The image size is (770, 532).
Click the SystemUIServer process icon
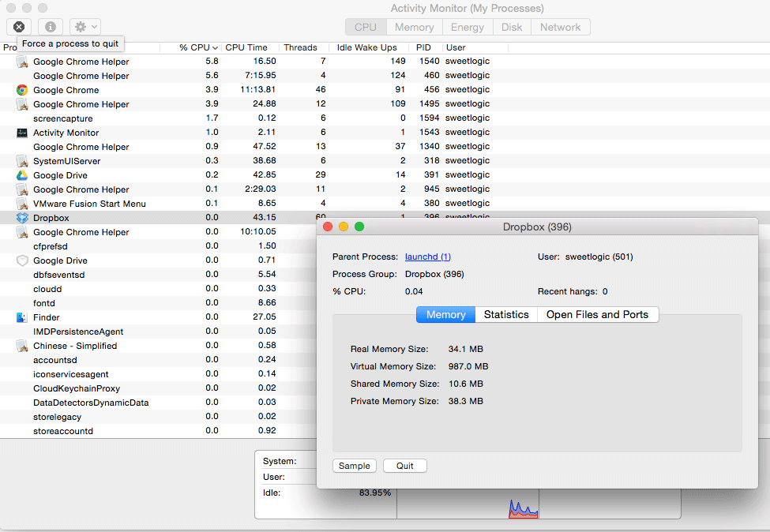pos(21,161)
